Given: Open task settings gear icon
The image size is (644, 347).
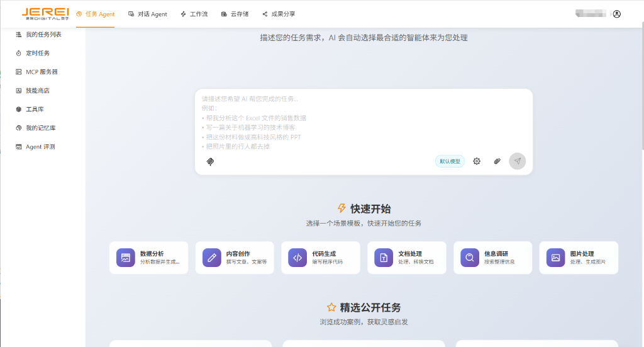Looking at the screenshot, I should [477, 161].
